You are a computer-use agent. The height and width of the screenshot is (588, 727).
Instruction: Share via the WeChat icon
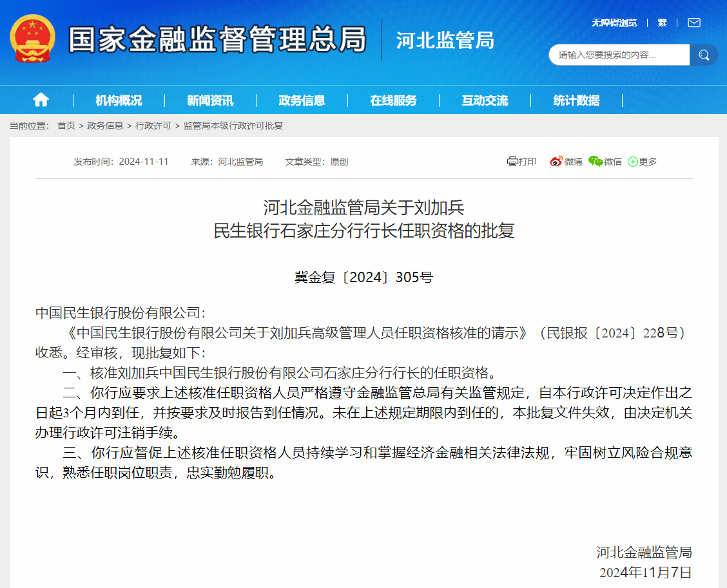click(596, 161)
